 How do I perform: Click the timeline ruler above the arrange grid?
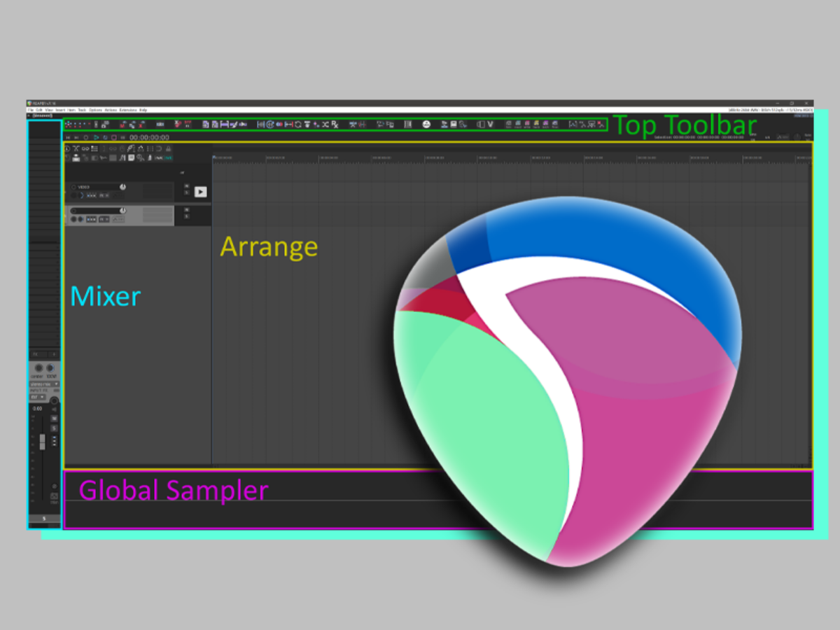pos(512,158)
